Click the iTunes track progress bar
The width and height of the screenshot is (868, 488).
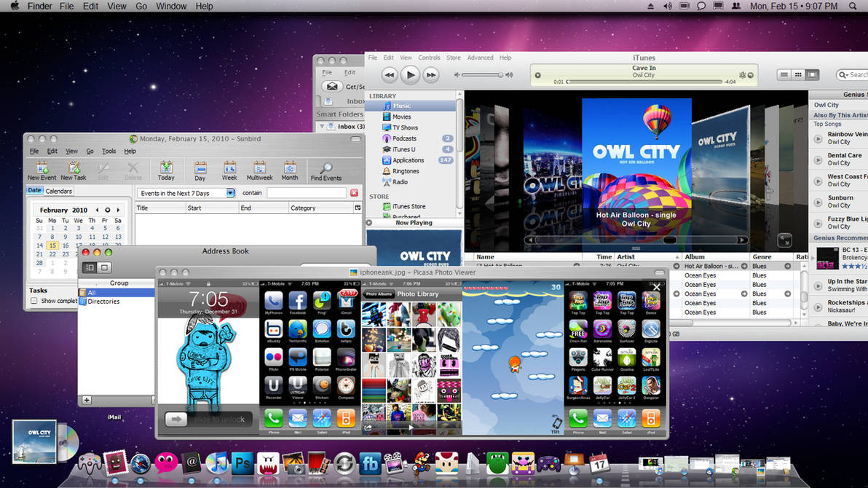pos(645,82)
